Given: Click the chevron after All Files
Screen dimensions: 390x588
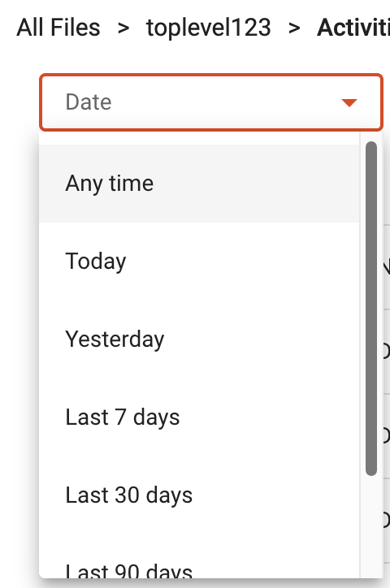Looking at the screenshot, I should [123, 28].
